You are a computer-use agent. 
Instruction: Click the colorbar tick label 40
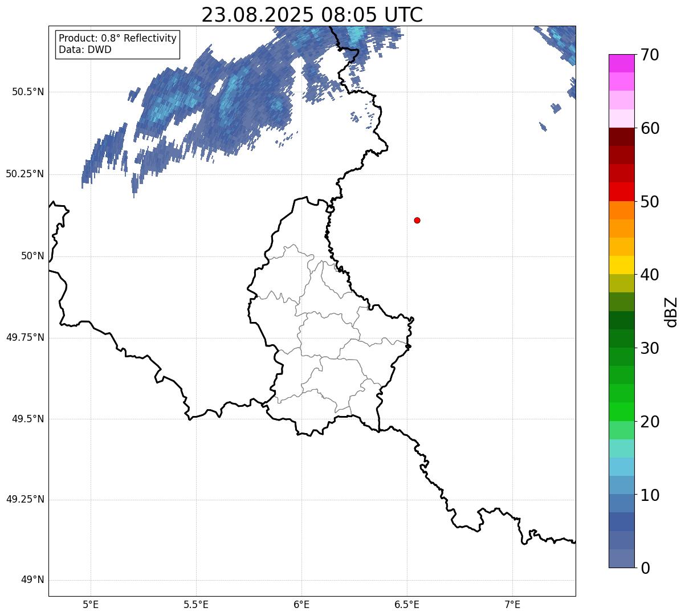[x=650, y=275]
